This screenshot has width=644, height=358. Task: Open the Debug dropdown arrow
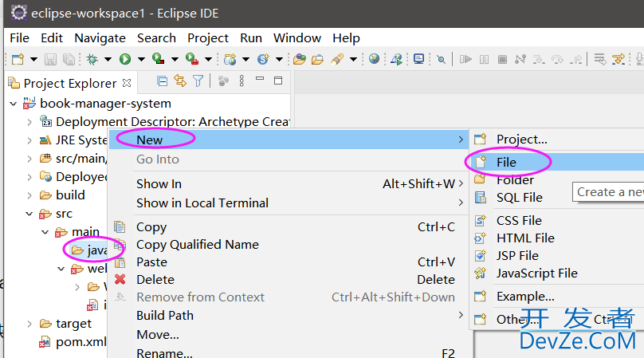pyautogui.click(x=108, y=60)
